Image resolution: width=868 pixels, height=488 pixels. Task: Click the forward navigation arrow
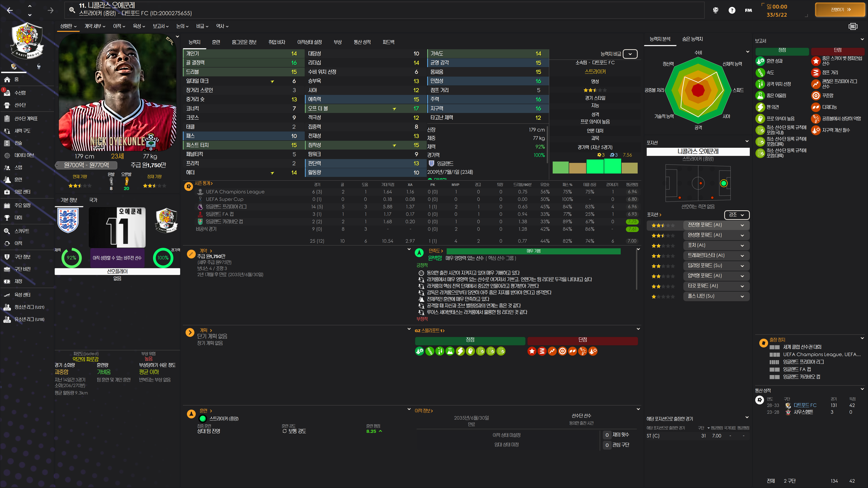pyautogui.click(x=51, y=10)
